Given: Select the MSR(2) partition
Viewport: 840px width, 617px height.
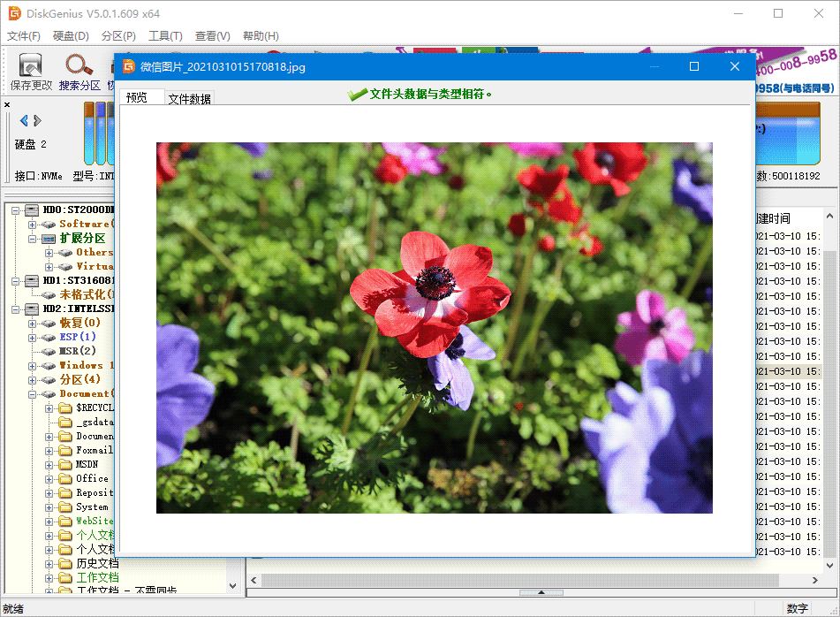Looking at the screenshot, I should [x=77, y=351].
